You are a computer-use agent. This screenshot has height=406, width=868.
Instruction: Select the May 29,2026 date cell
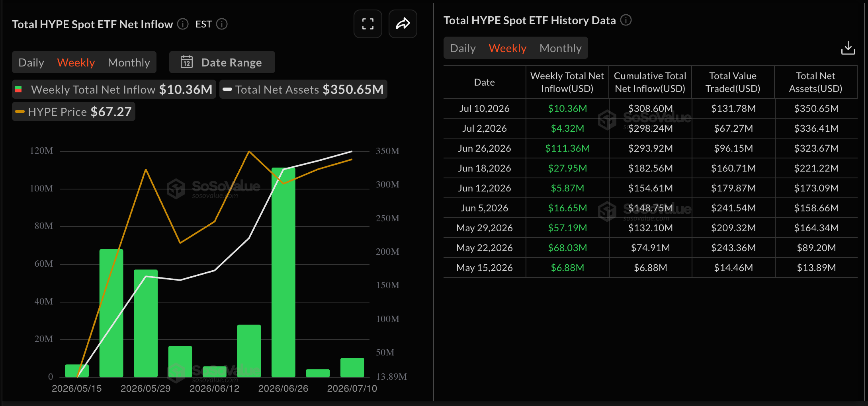485,228
